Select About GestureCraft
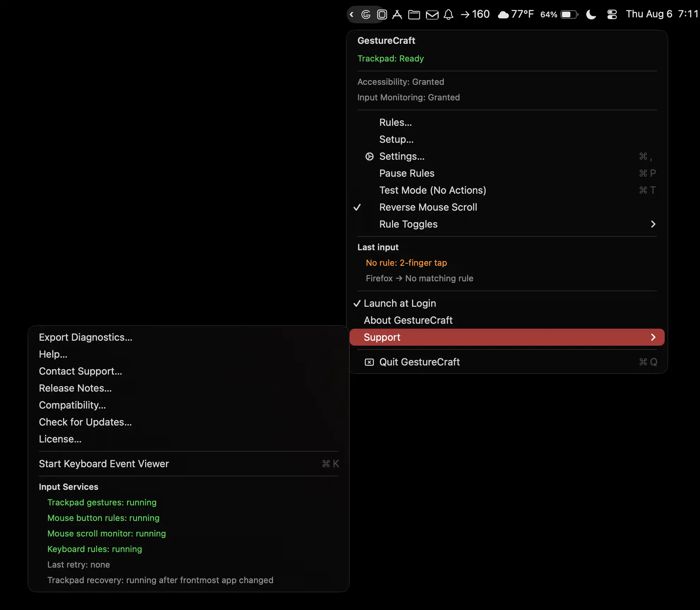Screen dimensions: 700x610 (507, 320)
